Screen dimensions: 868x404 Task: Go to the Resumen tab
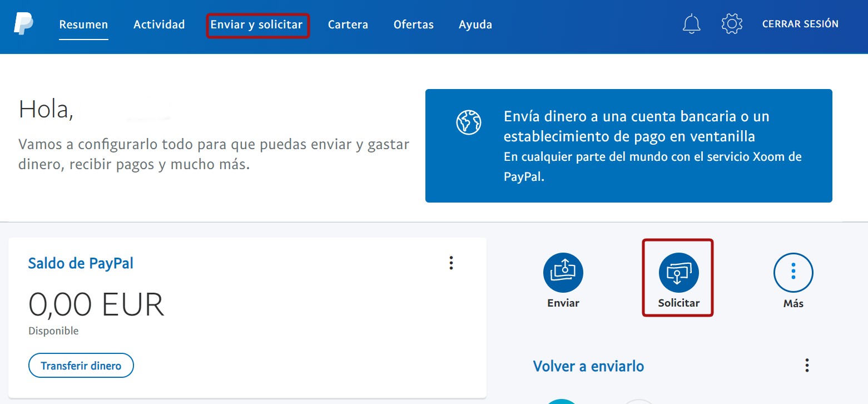(83, 24)
